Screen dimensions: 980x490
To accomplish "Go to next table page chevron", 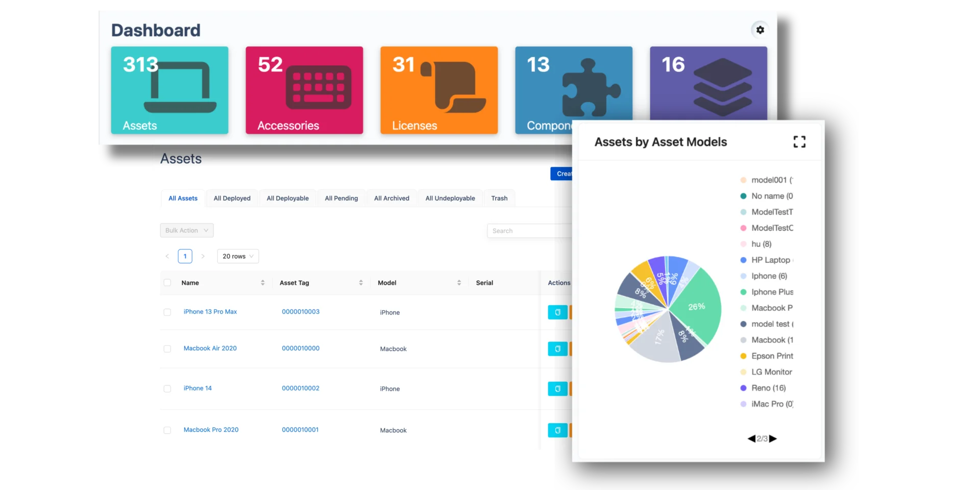I will [x=203, y=256].
